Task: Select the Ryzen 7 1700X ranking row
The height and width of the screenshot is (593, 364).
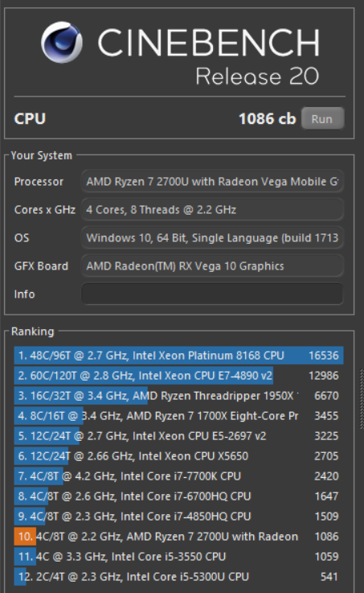Action: (178, 416)
